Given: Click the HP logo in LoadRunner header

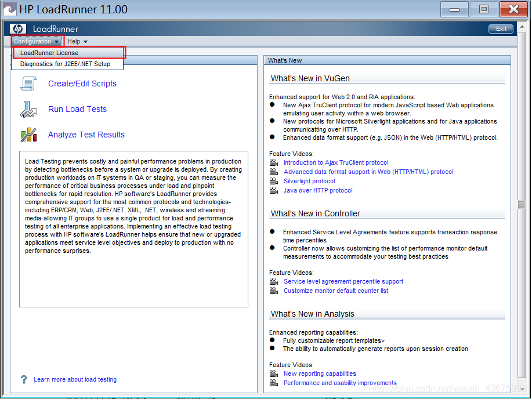Looking at the screenshot, I should point(18,29).
